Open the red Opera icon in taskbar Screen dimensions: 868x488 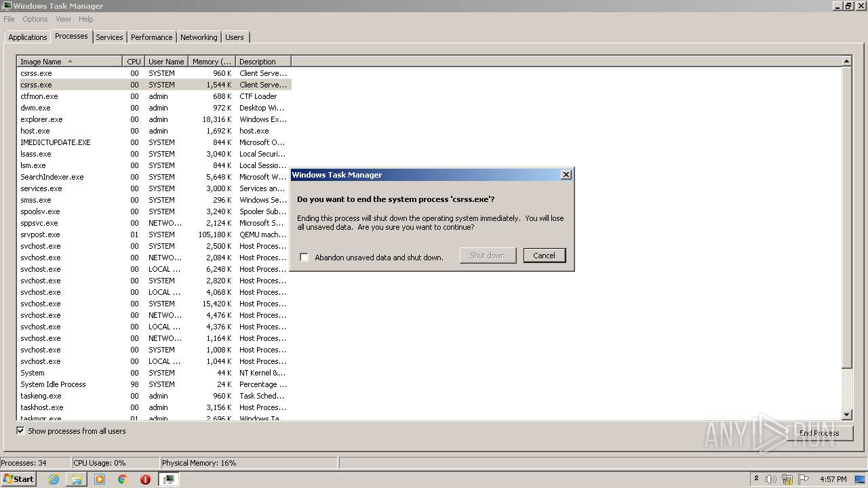(145, 479)
